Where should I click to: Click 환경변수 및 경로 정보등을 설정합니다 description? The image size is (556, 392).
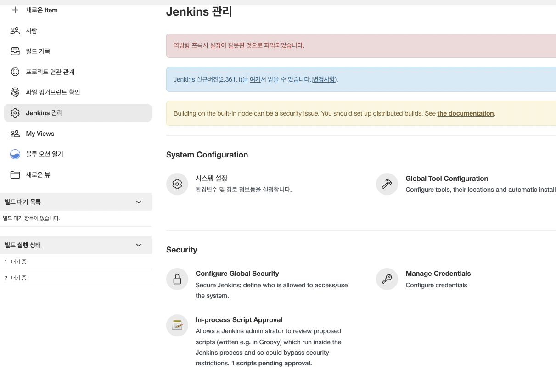coord(244,190)
